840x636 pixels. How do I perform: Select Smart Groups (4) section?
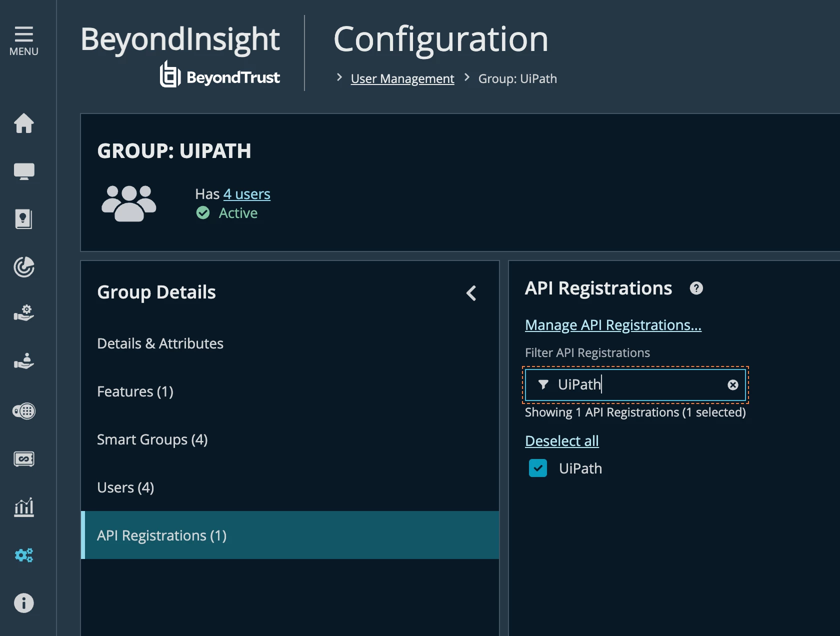pyautogui.click(x=290, y=439)
